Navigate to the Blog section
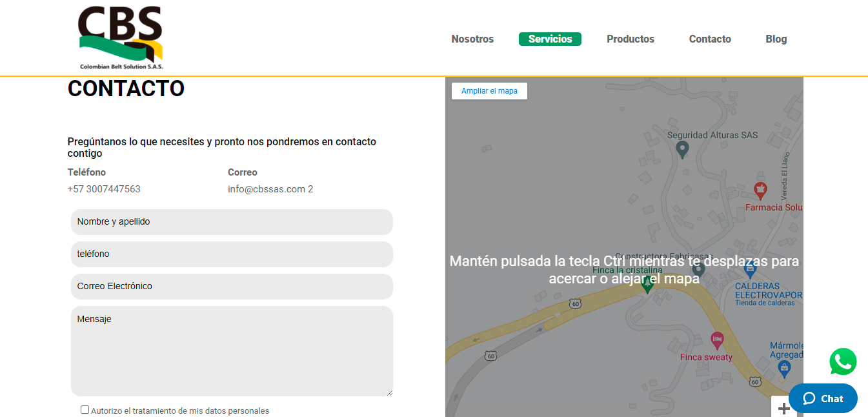 coord(776,39)
